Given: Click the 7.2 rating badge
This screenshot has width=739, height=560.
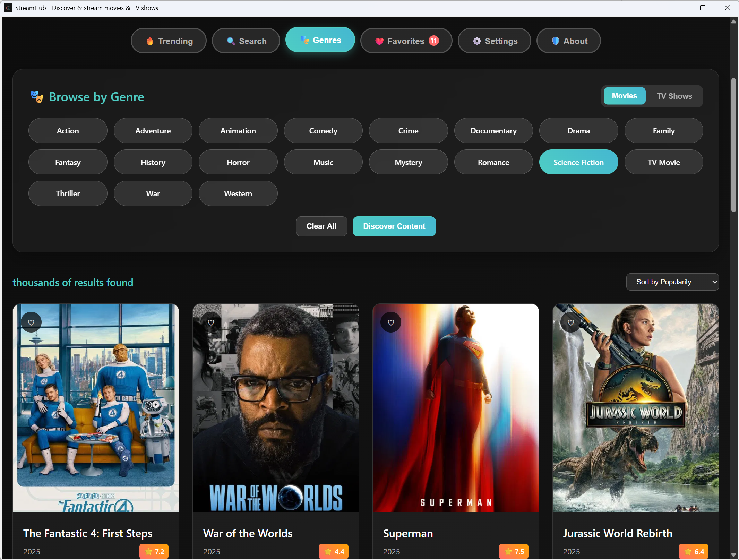Looking at the screenshot, I should (x=154, y=551).
